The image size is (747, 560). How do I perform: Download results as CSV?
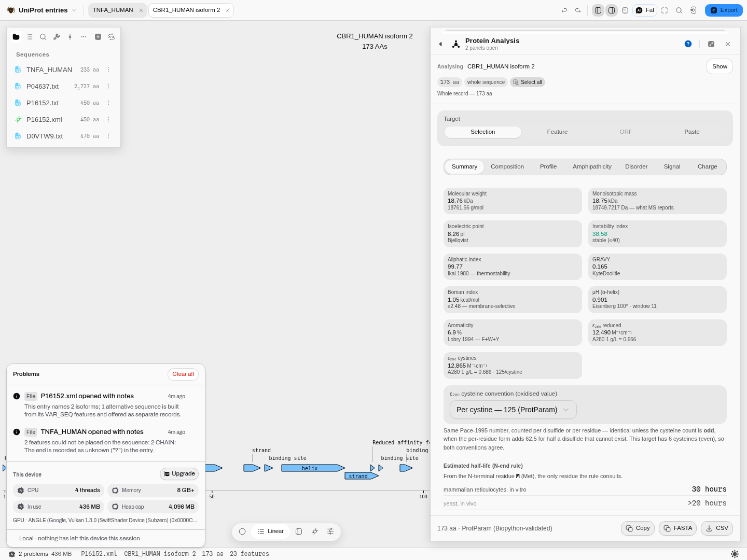point(717,528)
